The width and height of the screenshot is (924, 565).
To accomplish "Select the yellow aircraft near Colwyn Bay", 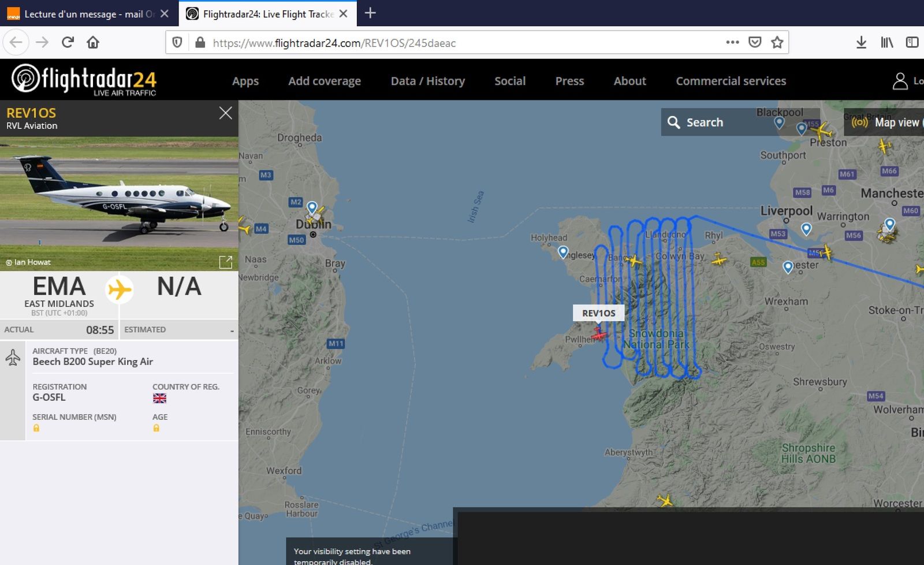I will [719, 259].
